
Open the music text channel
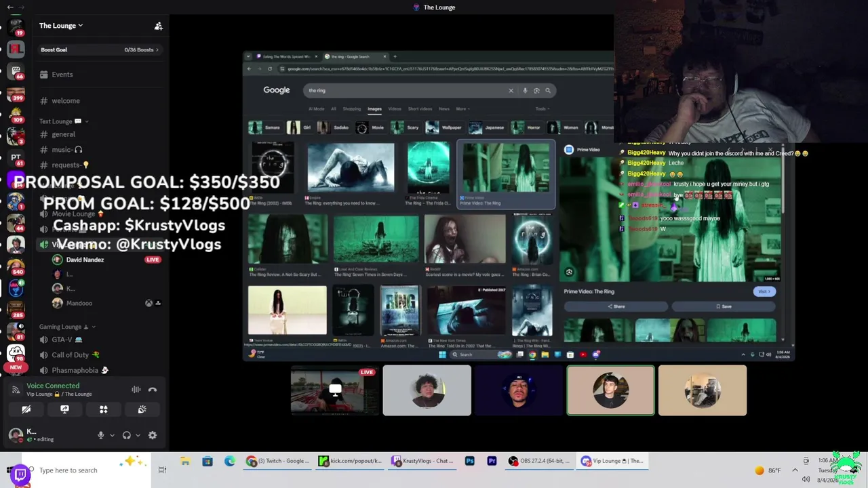tap(61, 150)
